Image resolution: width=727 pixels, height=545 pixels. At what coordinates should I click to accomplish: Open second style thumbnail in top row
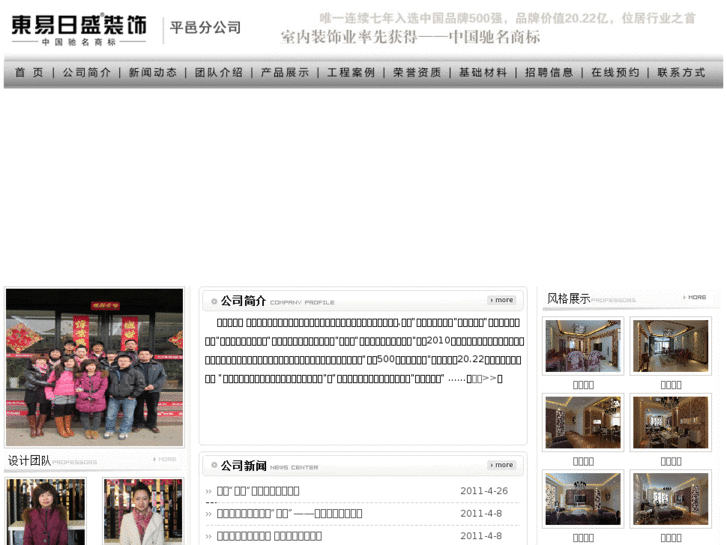pyautogui.click(x=671, y=346)
